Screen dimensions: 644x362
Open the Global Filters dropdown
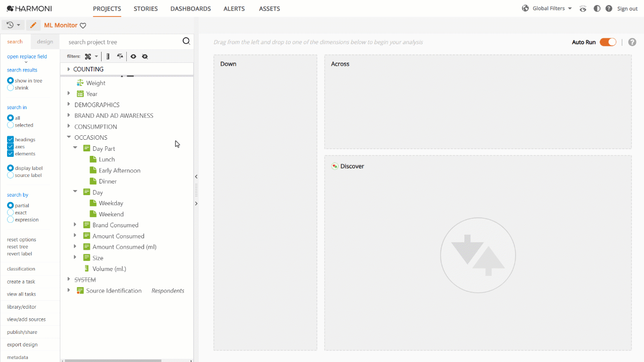point(552,9)
